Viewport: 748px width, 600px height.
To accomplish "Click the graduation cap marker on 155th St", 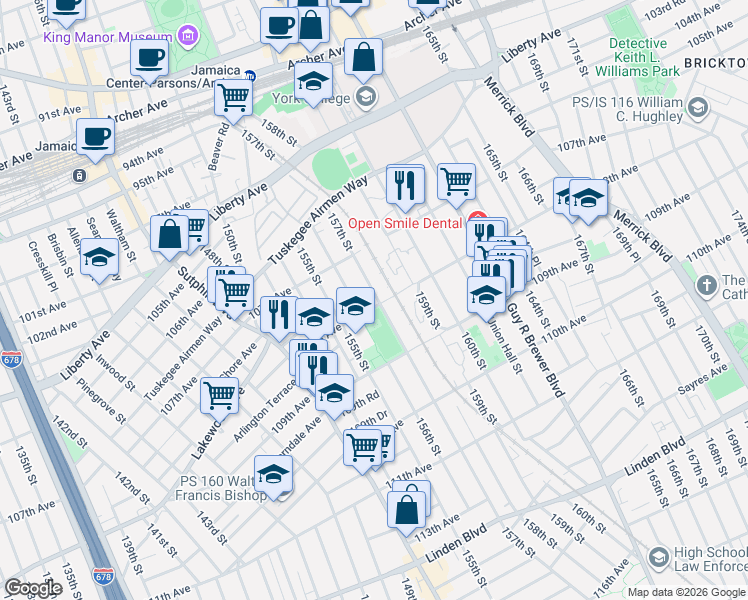I will (x=355, y=310).
